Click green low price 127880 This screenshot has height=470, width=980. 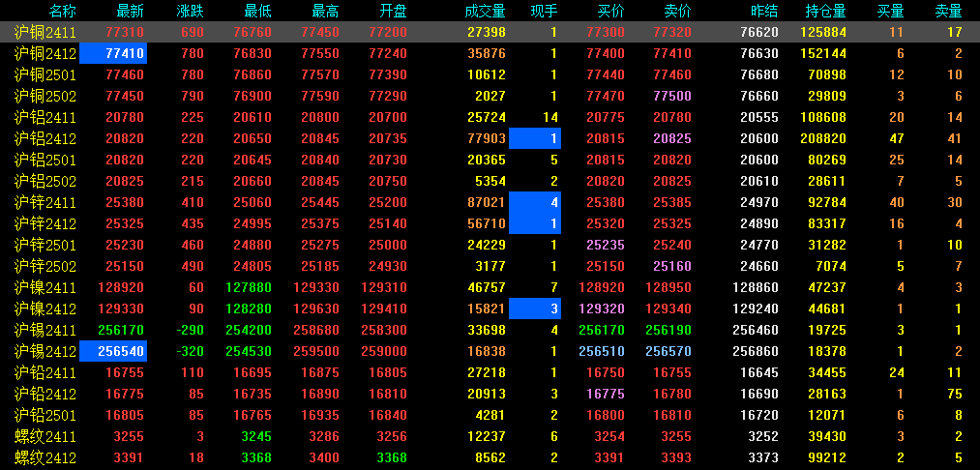(x=248, y=288)
